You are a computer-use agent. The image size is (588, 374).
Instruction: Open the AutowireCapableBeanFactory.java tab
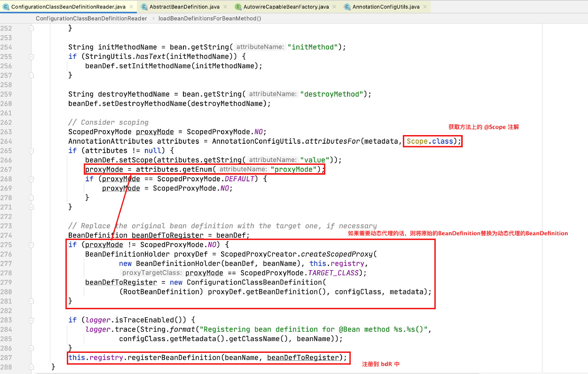point(286,7)
